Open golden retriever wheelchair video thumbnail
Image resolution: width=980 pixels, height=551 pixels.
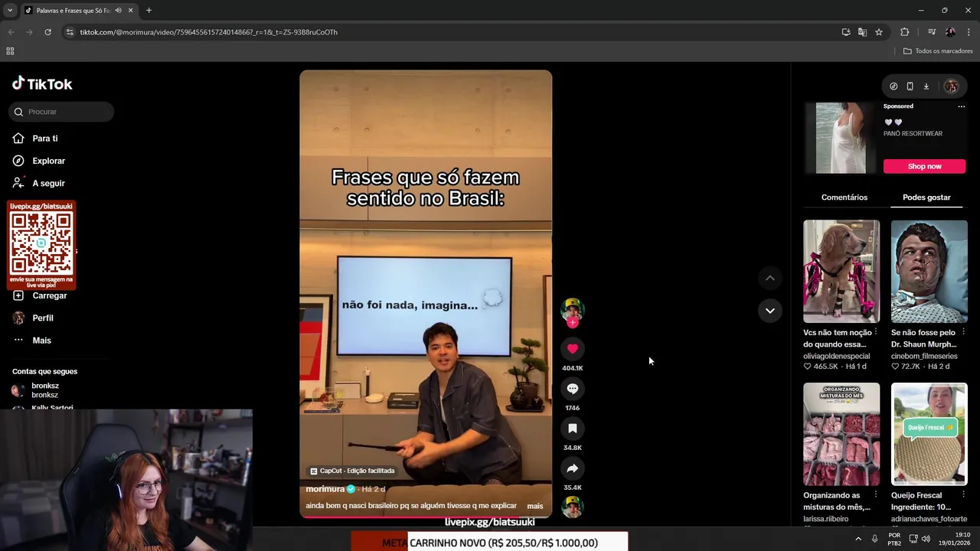[x=841, y=272]
